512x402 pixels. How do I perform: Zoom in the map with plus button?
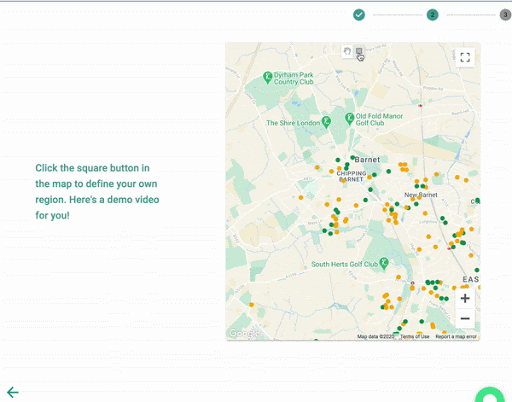click(x=465, y=298)
